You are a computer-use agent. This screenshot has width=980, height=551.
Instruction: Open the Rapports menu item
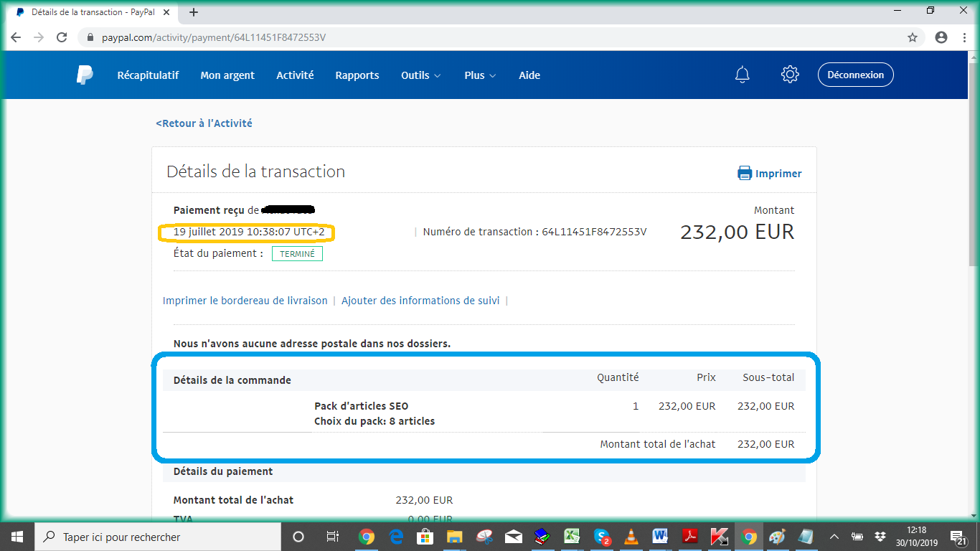[357, 75]
